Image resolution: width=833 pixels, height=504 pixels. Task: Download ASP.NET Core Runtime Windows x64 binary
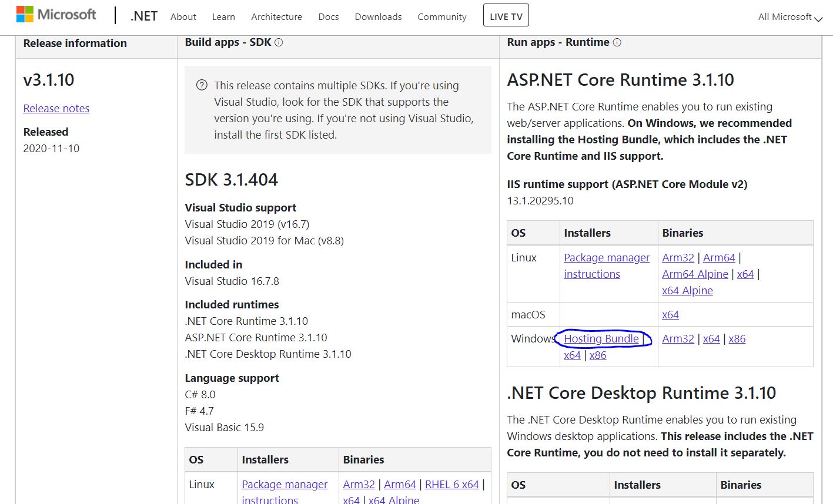click(x=711, y=339)
